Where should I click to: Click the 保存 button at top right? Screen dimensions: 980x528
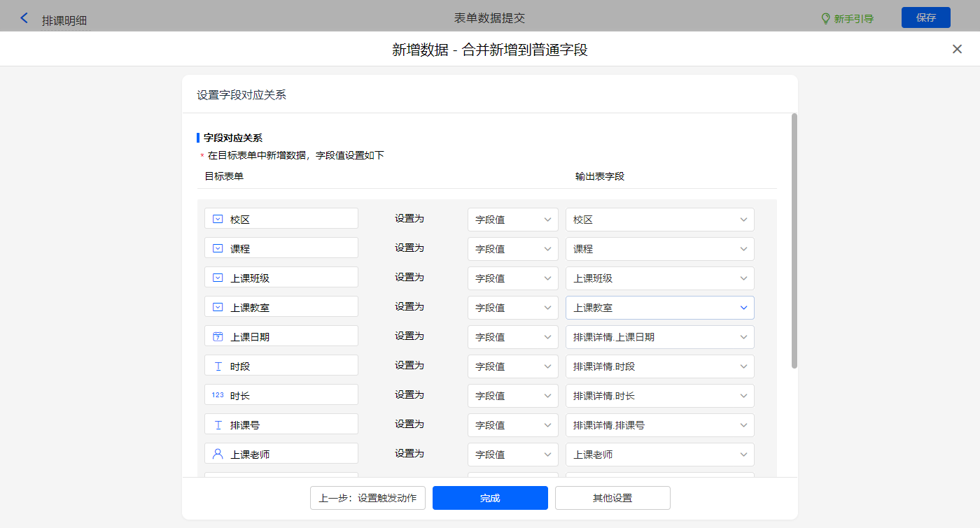(925, 17)
